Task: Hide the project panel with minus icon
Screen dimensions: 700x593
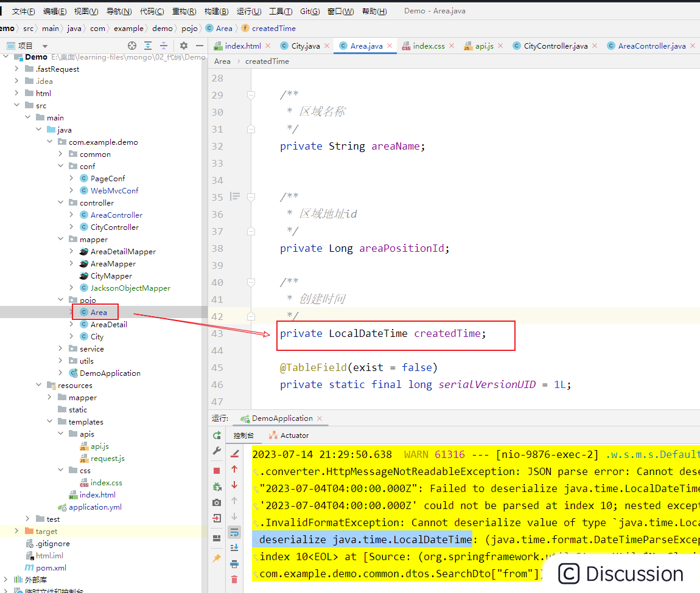Action: (x=200, y=46)
